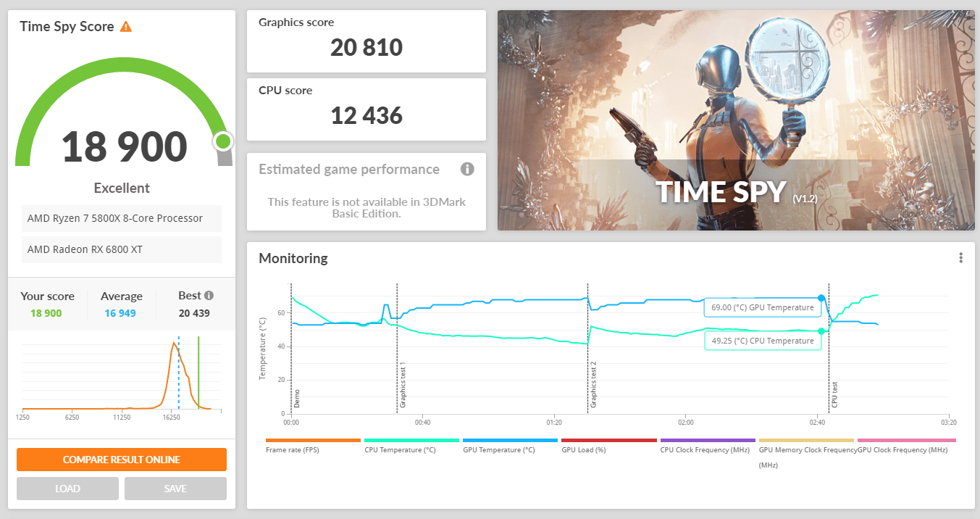Viewport: 980px width, 519px height.
Task: Click the 69.00 GPU Temperature tooltip
Action: [x=762, y=307]
